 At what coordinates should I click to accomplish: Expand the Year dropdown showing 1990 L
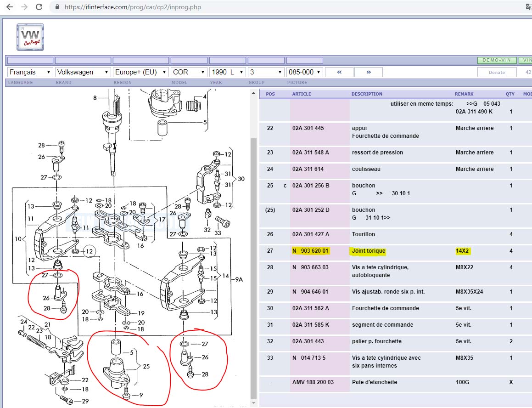(x=227, y=72)
